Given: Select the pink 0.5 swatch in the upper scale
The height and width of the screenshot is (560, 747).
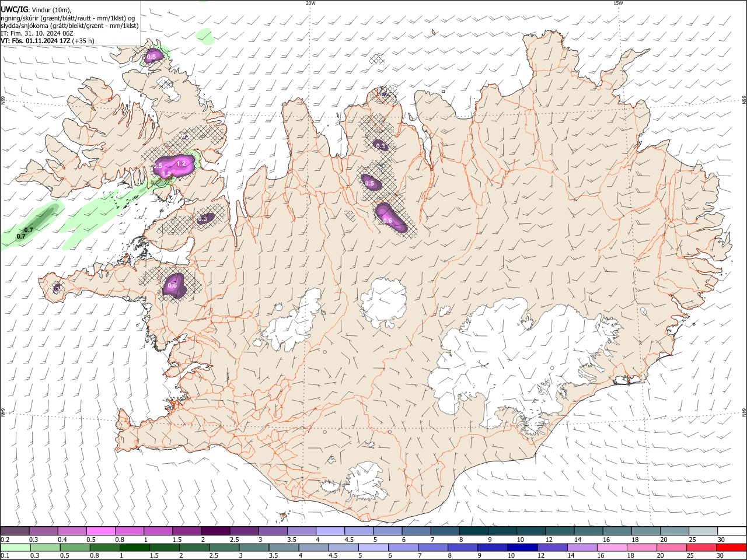Looking at the screenshot, I should pos(100,531).
